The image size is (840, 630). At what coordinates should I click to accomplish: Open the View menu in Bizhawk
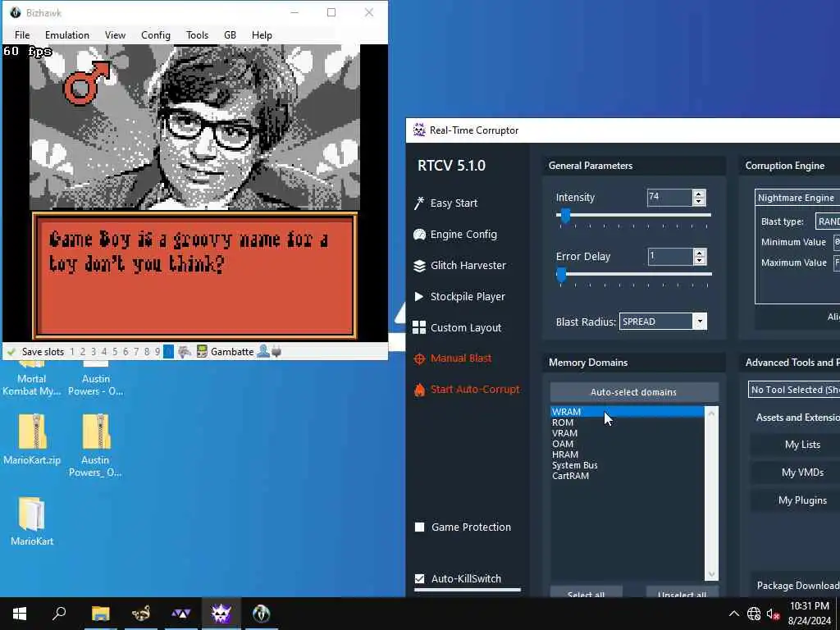(115, 34)
